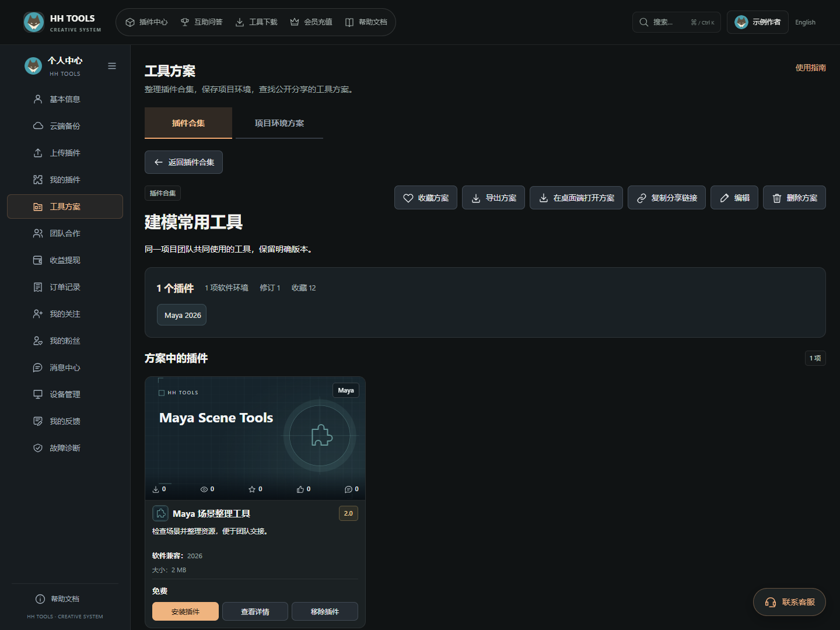Collapse sidebar with the hamburger menu icon
This screenshot has height=630, width=840.
[112, 66]
